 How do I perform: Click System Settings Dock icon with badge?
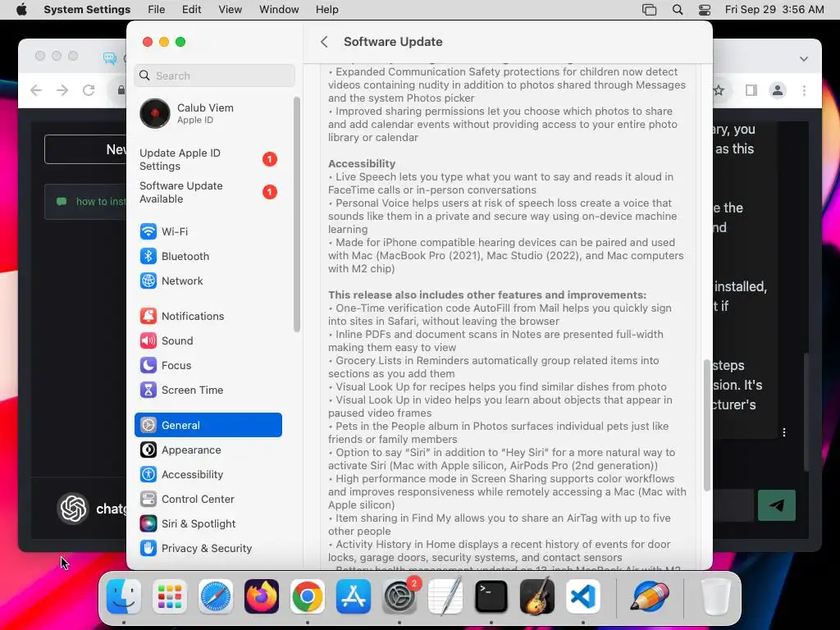point(399,596)
